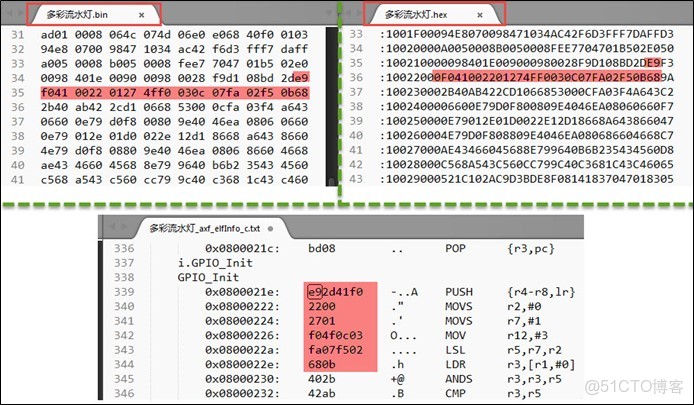Click bin row starting with 2b40 ab42
This screenshot has height=405, width=694.
[x=174, y=107]
